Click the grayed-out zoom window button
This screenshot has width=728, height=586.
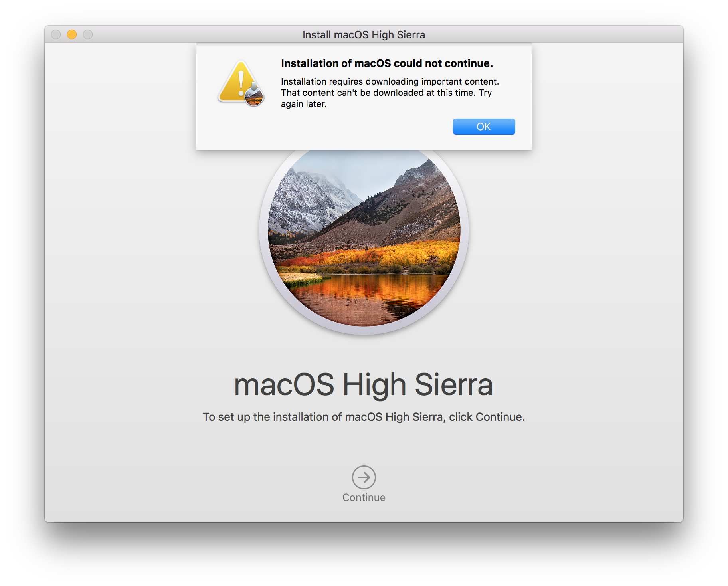point(88,34)
